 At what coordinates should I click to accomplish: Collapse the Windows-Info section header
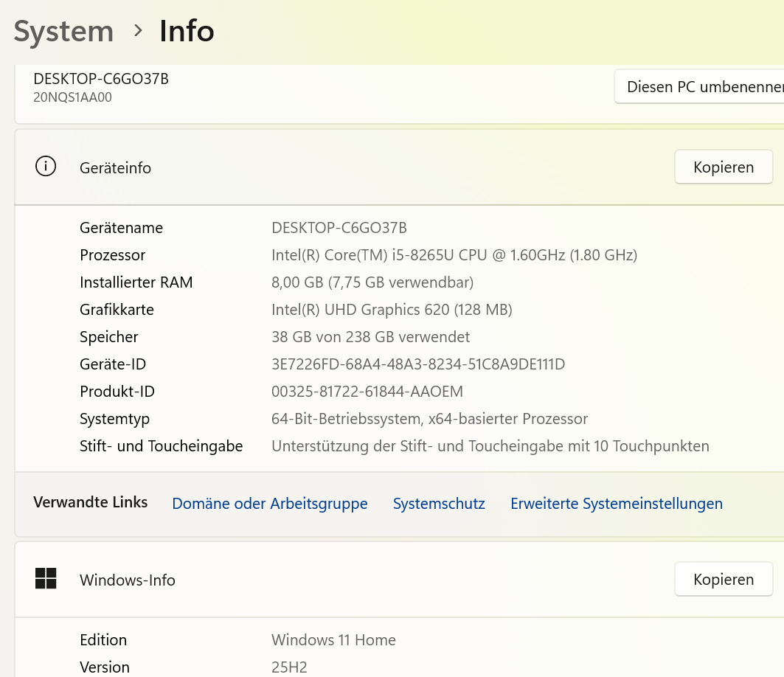pyautogui.click(x=399, y=579)
